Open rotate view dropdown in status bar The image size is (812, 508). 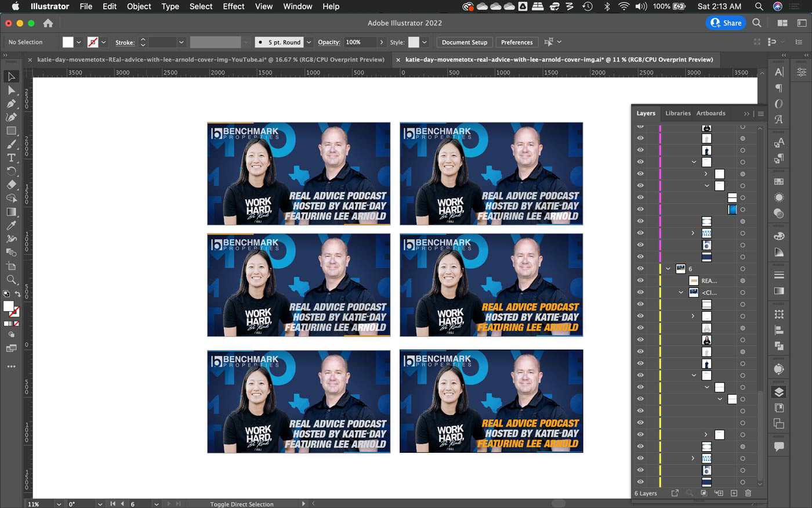point(100,504)
